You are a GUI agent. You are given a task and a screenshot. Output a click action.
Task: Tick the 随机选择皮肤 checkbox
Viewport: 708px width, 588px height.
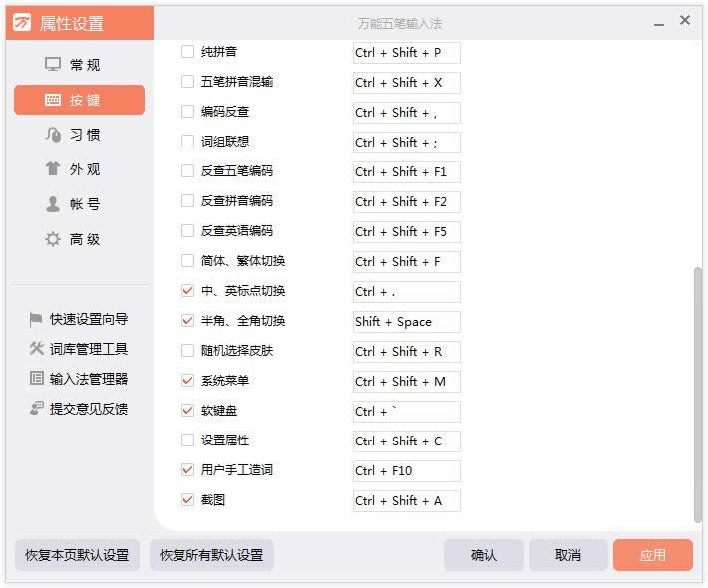[187, 351]
